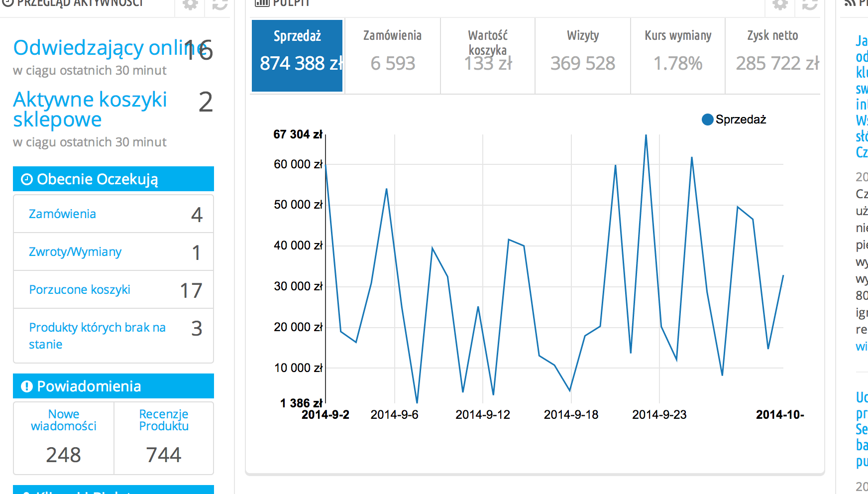
Task: Open the Recenzje Produktu link
Action: [x=164, y=420]
